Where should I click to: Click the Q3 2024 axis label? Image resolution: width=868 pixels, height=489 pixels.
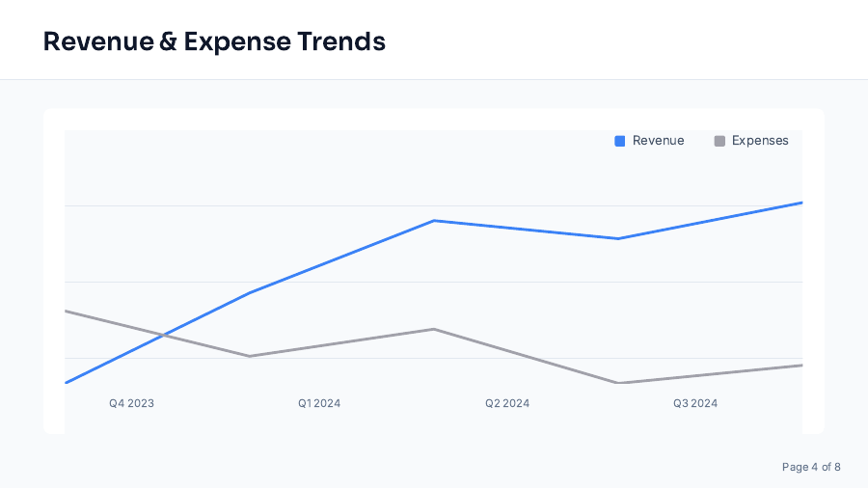pos(694,403)
